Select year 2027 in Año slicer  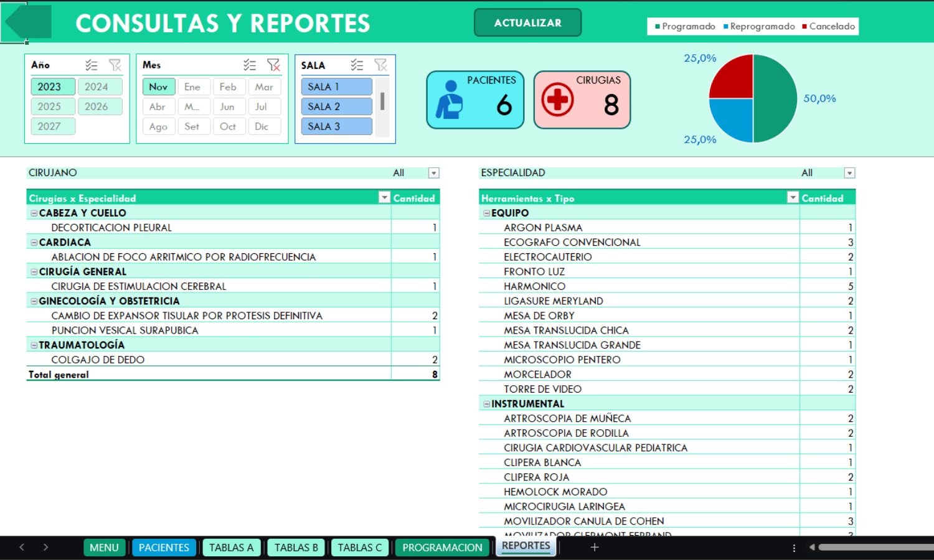point(53,126)
